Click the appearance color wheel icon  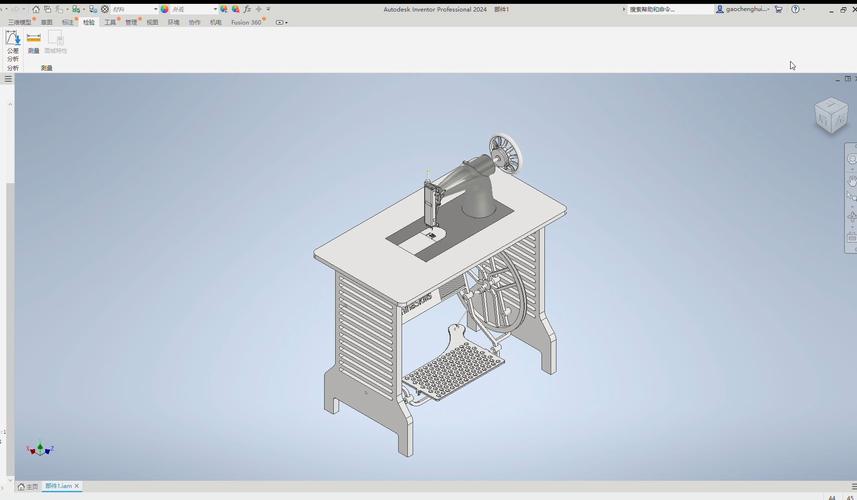pos(165,9)
